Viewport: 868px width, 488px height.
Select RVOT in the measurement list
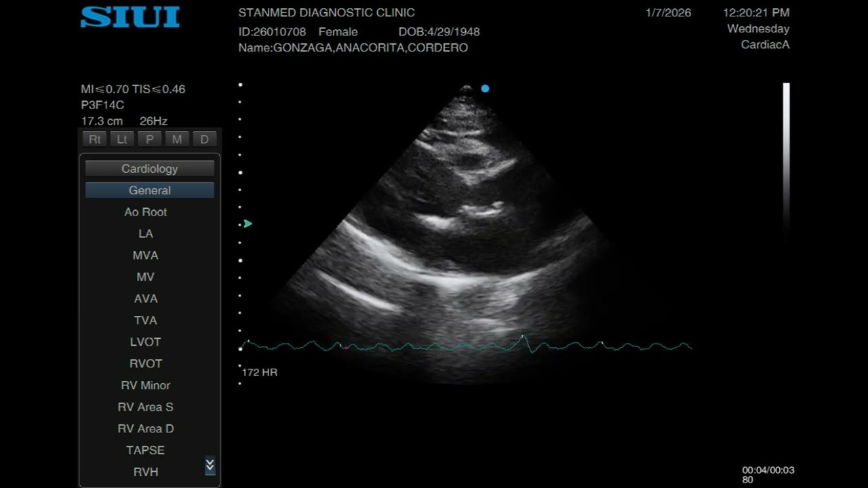[146, 364]
